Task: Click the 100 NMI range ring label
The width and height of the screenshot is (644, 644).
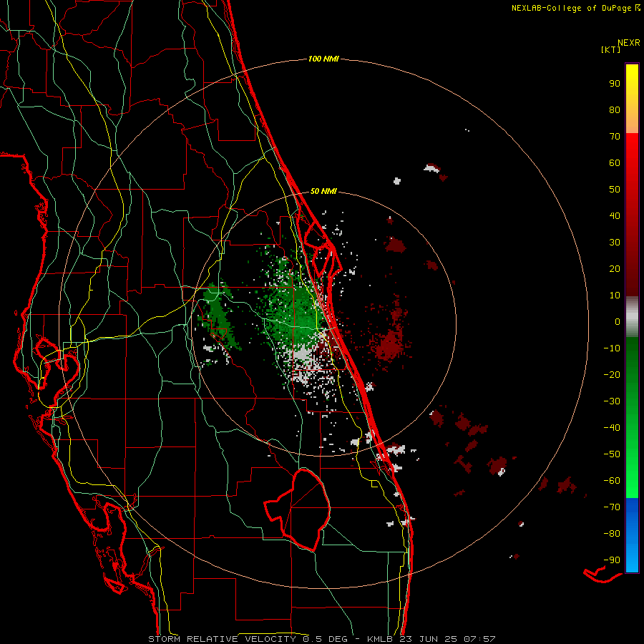Action: pos(323,59)
